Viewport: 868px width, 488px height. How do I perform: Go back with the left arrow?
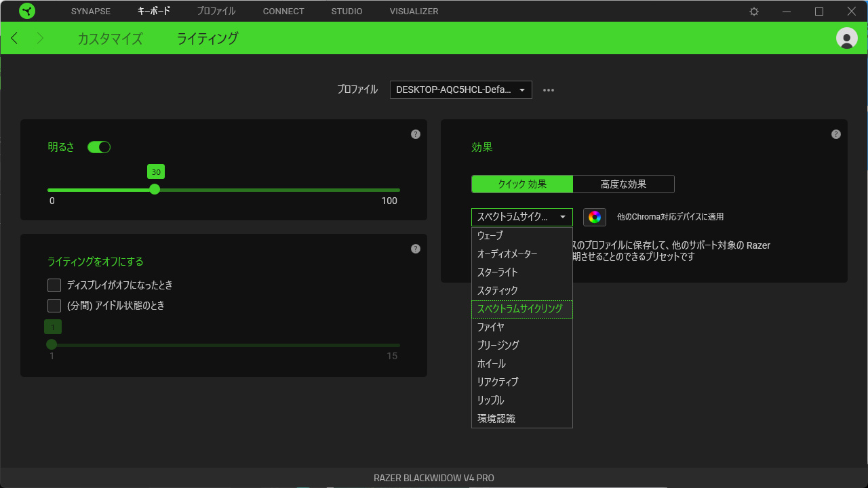[15, 38]
